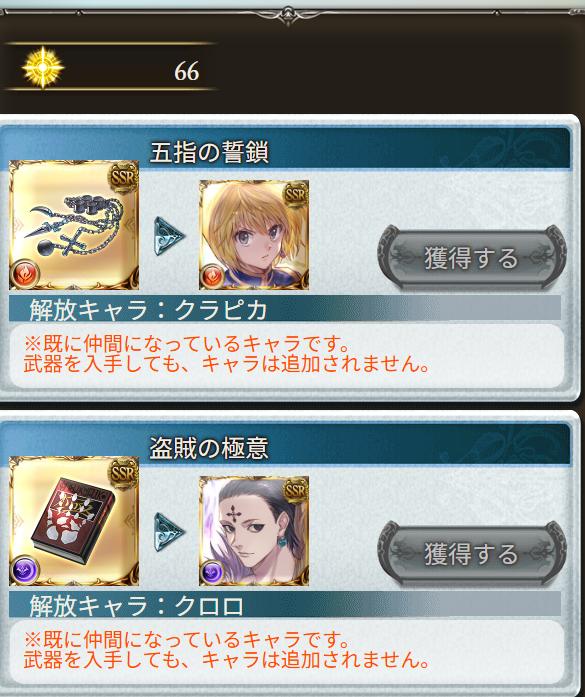Click dark element icon on book weapon
The height and width of the screenshot is (697, 585).
coord(25,570)
